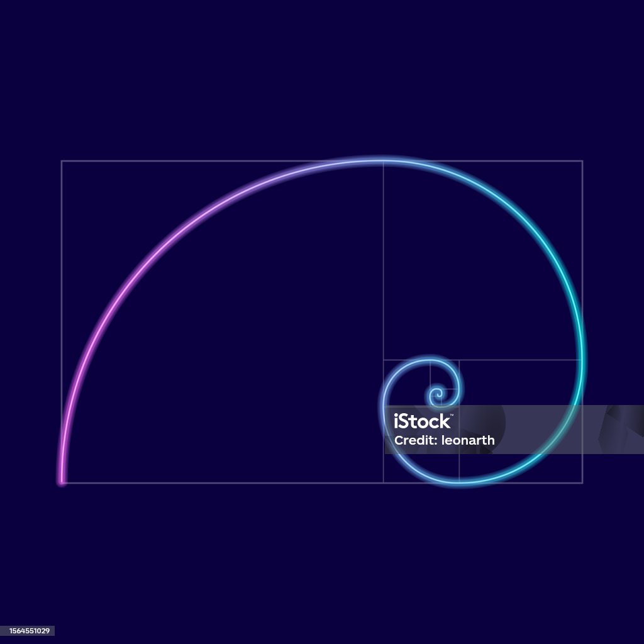This screenshot has height=644, width=644.
Task: Click the iStock logo watermark
Action: tap(422, 421)
